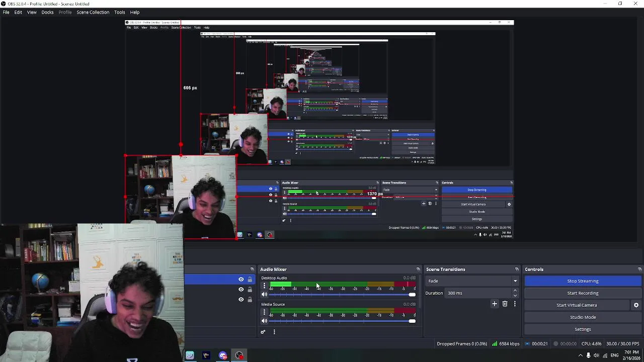Remove transition with the trash icon

[x=505, y=304]
